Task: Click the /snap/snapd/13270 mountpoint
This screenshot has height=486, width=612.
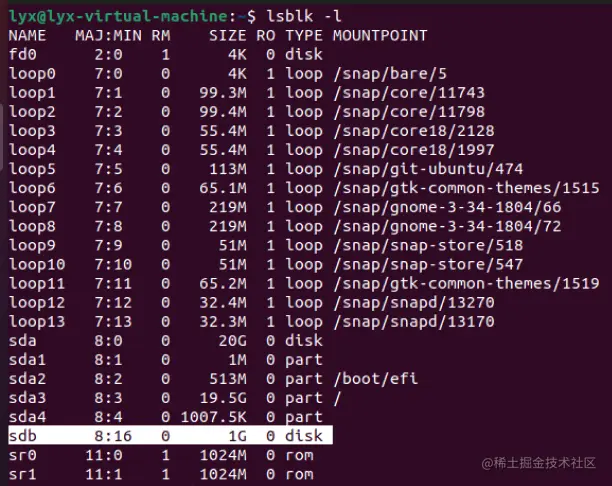Action: 414,303
